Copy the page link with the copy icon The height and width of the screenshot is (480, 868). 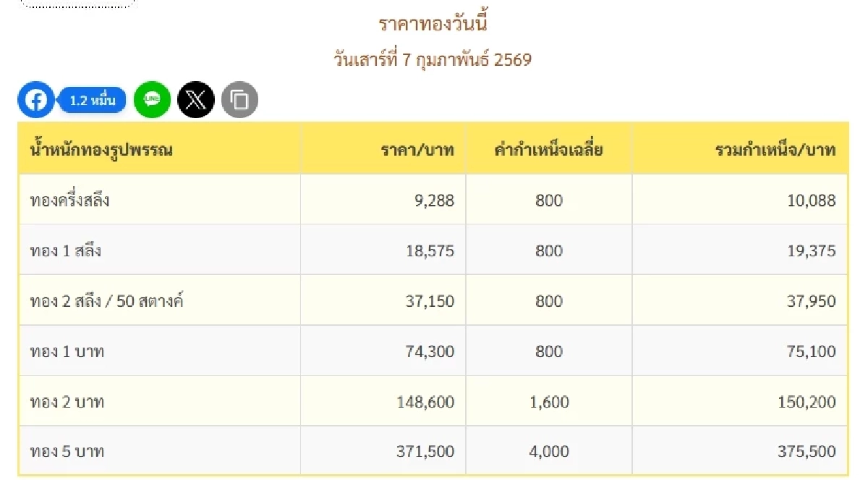coord(239,100)
